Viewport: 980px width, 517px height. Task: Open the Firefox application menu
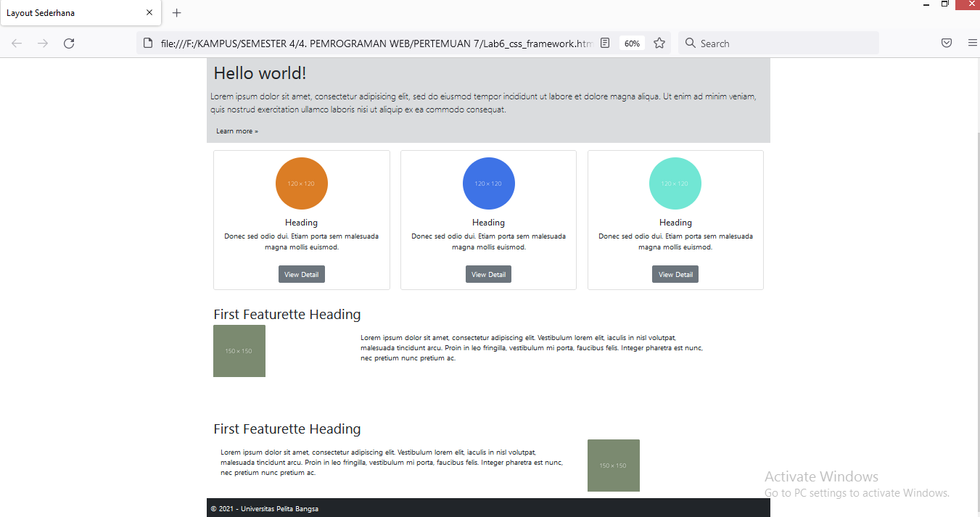click(972, 43)
